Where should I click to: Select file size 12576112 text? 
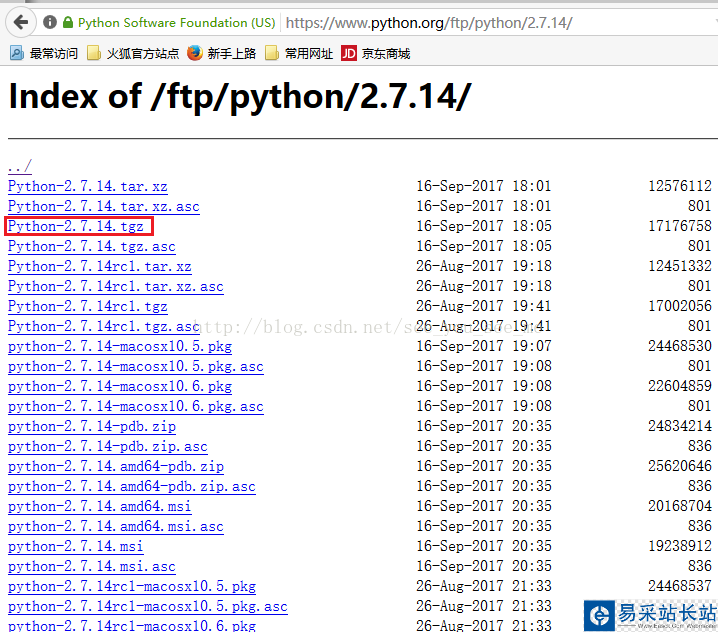pos(680,186)
